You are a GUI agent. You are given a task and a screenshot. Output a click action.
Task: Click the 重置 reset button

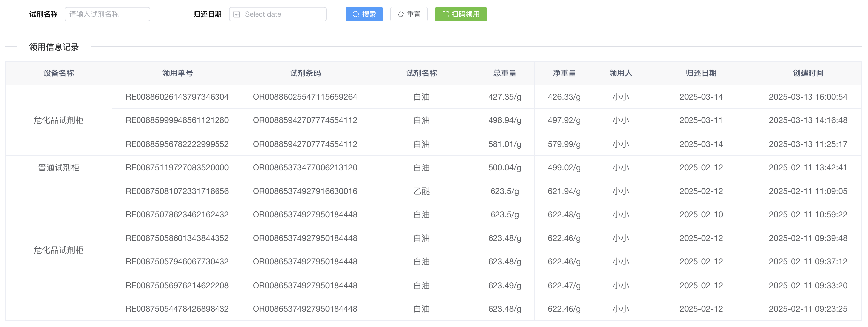tap(409, 14)
